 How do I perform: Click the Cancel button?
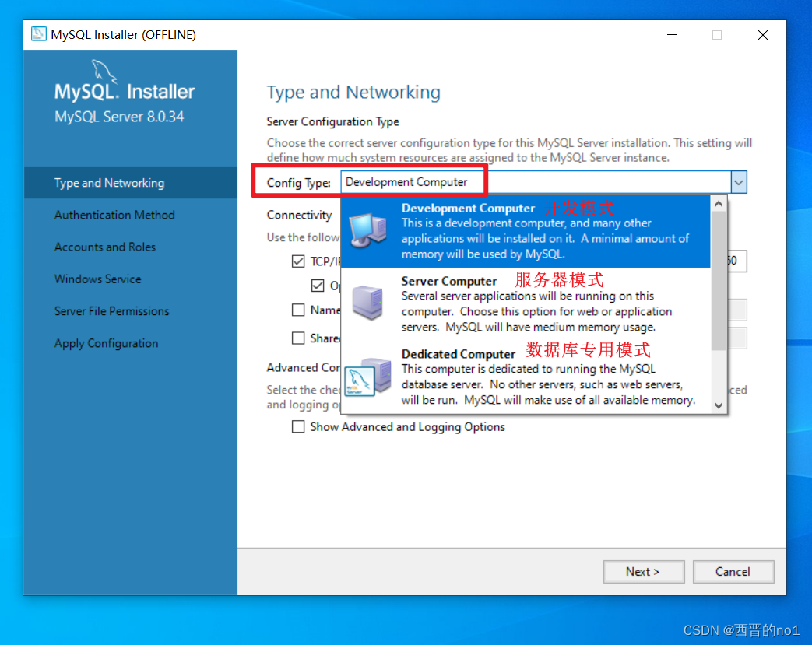coord(733,572)
